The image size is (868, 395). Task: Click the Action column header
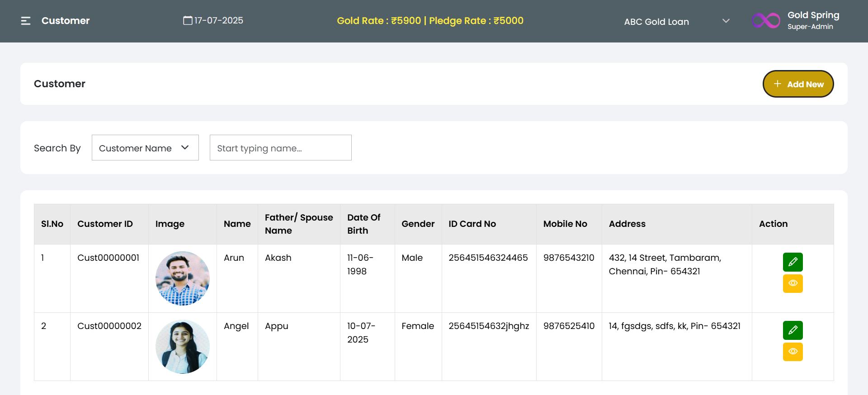click(x=793, y=224)
